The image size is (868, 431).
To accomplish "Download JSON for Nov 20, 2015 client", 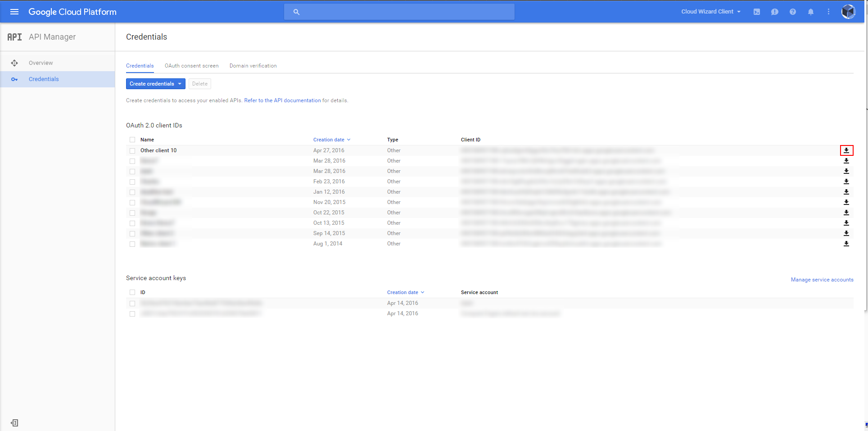I will click(x=846, y=202).
